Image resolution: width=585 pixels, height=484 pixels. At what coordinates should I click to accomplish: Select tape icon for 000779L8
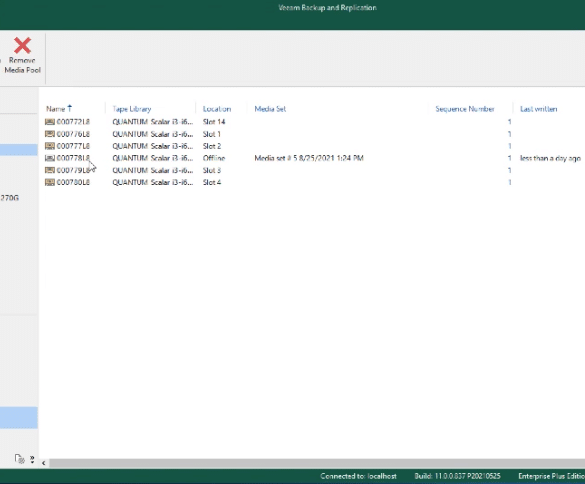pyautogui.click(x=50, y=170)
